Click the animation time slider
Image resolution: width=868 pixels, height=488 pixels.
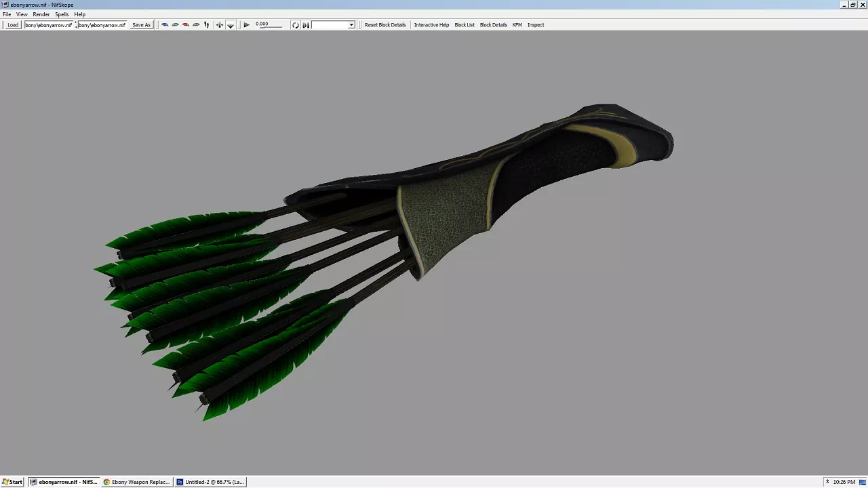tap(271, 27)
